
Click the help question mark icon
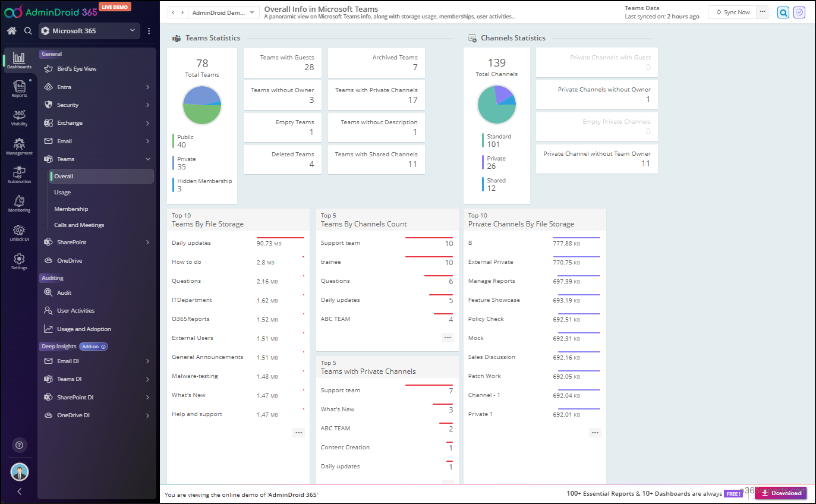coord(19,445)
